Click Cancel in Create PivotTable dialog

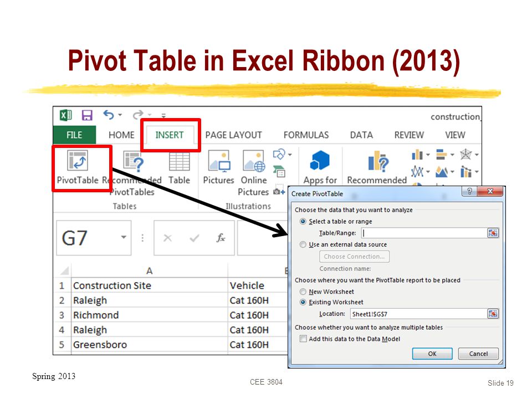[x=478, y=354]
